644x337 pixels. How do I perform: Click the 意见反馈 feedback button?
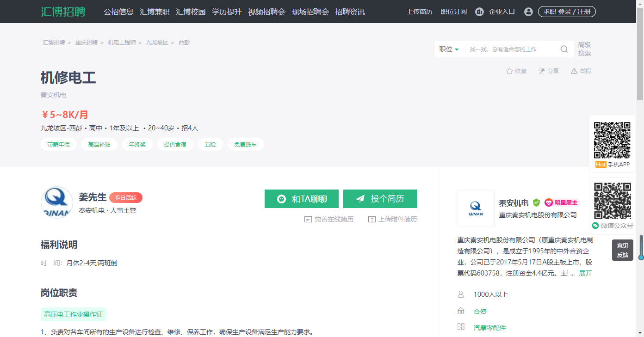(x=623, y=250)
